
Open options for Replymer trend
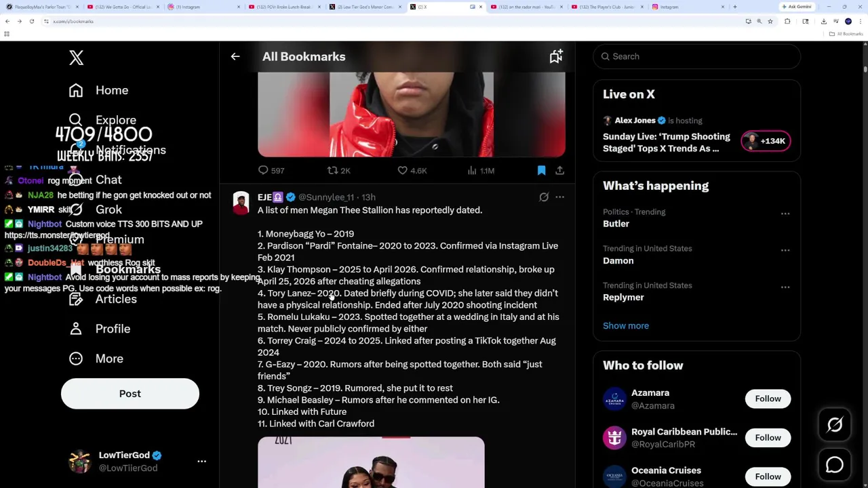point(785,287)
